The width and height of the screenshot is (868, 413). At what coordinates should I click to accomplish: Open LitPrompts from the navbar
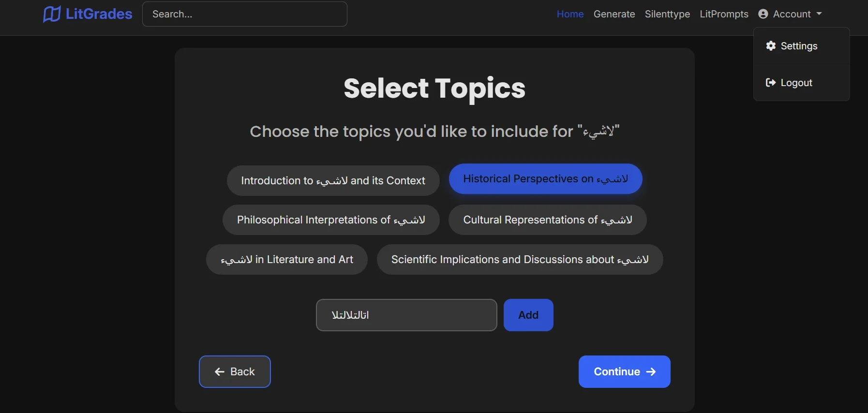pos(724,14)
